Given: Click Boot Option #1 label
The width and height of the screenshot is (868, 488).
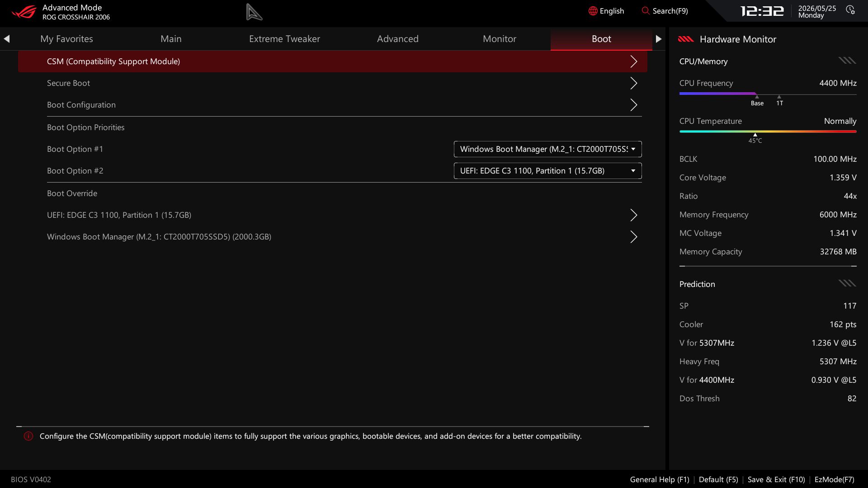Looking at the screenshot, I should 75,149.
